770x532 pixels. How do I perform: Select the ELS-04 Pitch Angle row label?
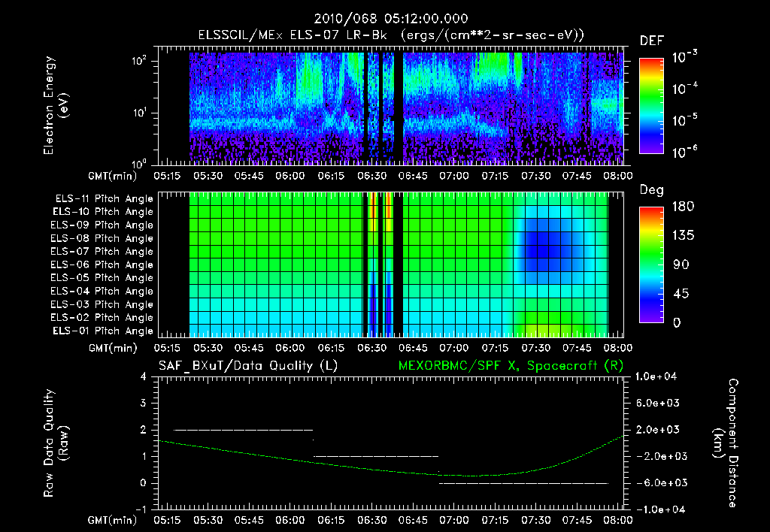pyautogui.click(x=102, y=291)
